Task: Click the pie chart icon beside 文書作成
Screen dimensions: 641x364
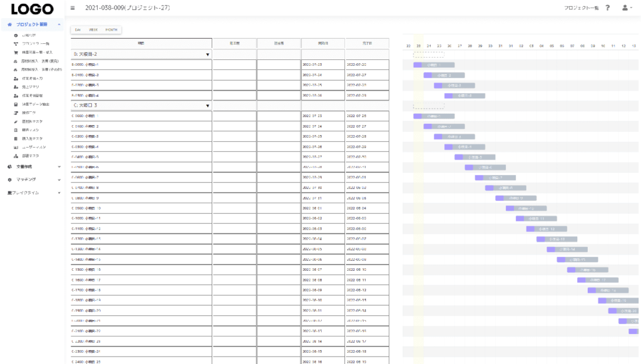Action: click(10, 167)
